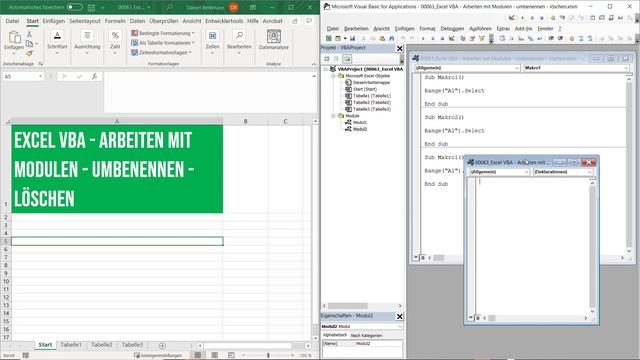Click the format painter brush icon
Viewport: 640px width, 360px height.
click(29, 53)
